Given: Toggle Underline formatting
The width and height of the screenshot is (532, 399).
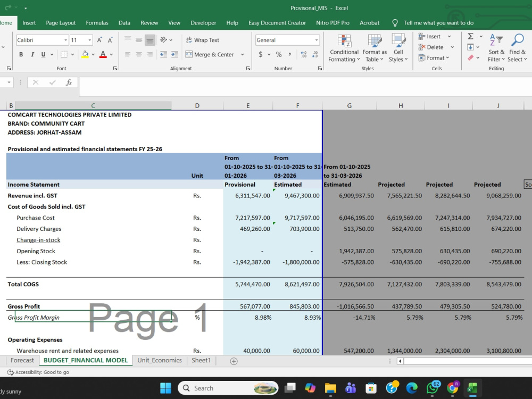Looking at the screenshot, I should (43, 54).
